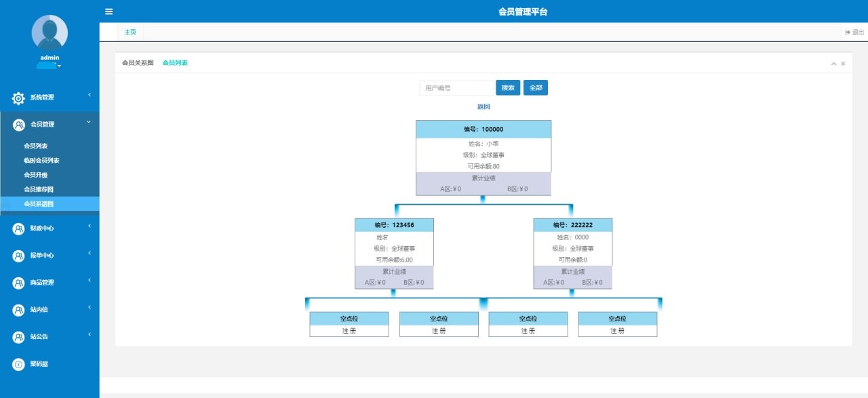Open 会员列表 in the sidebar submenu
The image size is (868, 398).
click(36, 146)
